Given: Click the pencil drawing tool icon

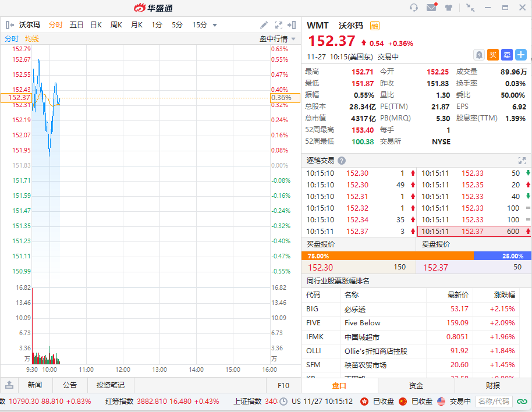Looking at the screenshot, I should (x=264, y=25).
